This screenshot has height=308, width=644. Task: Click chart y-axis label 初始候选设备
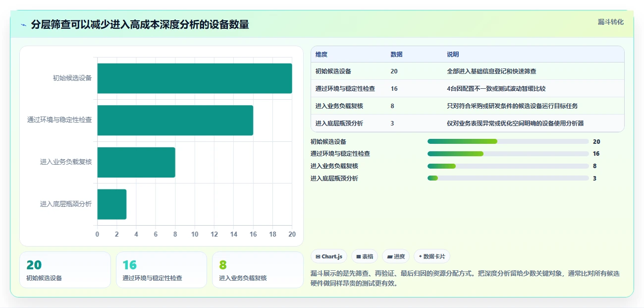pyautogui.click(x=72, y=78)
